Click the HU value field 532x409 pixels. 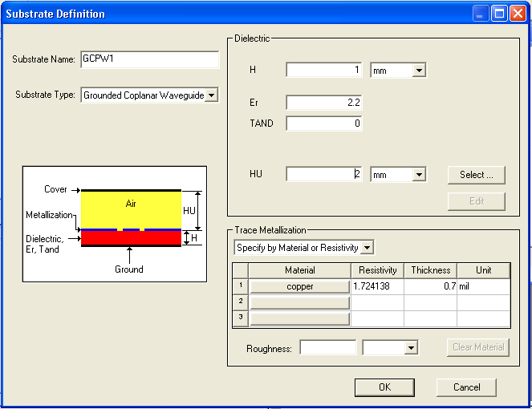[x=323, y=174]
